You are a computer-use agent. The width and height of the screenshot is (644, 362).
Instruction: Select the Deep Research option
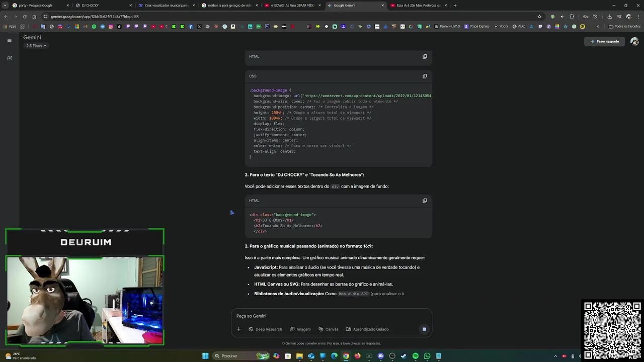(x=265, y=329)
